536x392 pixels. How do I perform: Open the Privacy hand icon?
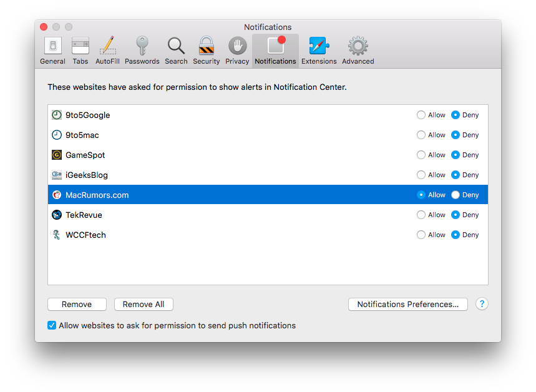(237, 46)
